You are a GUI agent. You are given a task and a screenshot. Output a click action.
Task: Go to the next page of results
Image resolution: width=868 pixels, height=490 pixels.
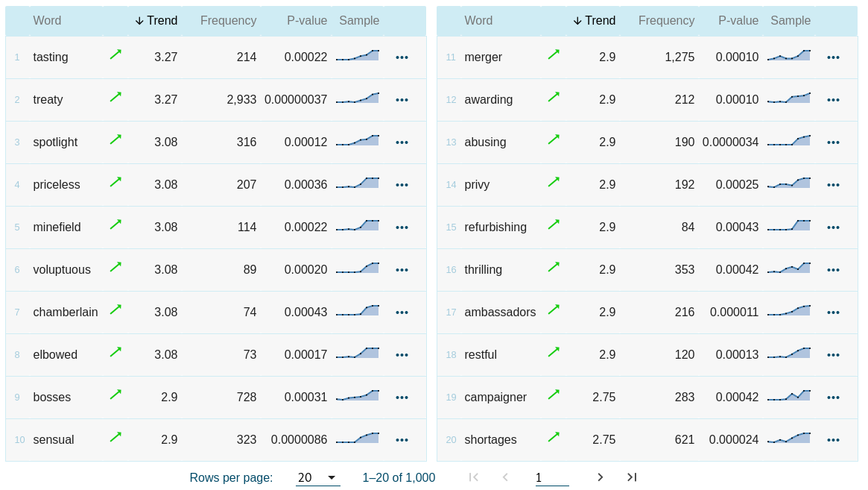click(600, 477)
